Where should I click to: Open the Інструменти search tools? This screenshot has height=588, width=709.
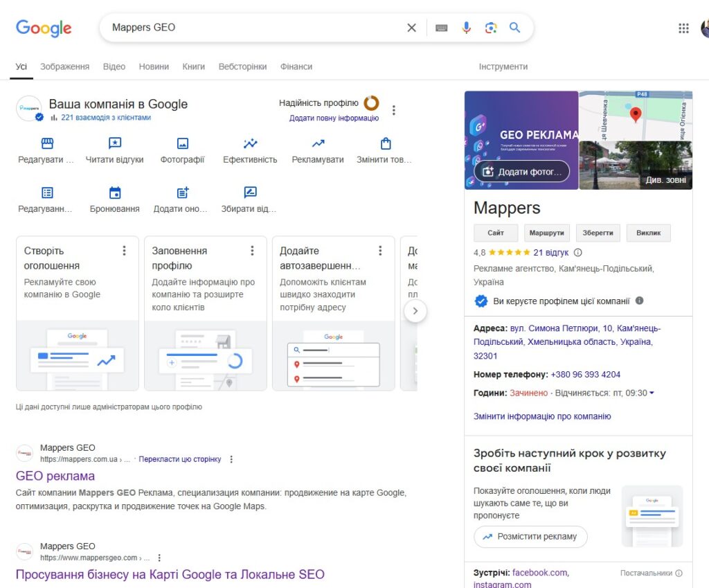503,66
